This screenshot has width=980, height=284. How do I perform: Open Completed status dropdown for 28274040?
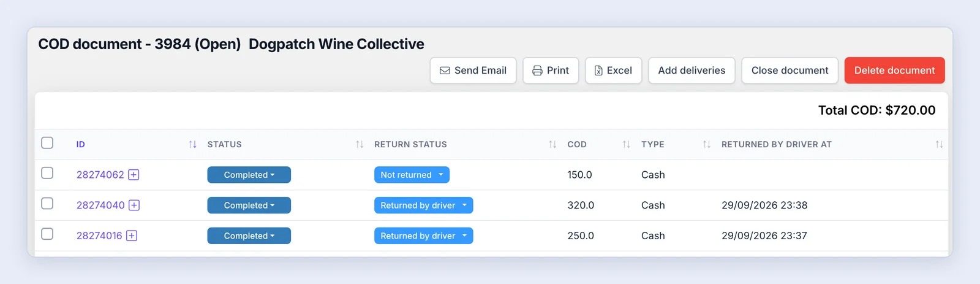249,205
